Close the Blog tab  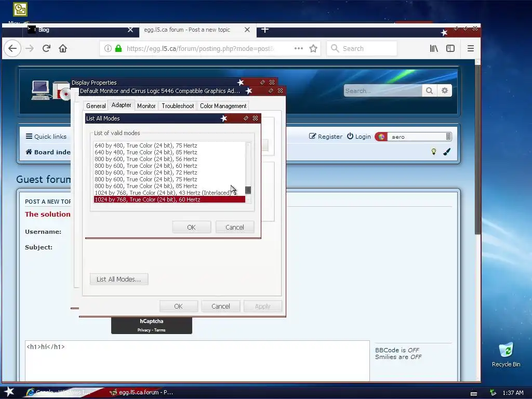pyautogui.click(x=130, y=30)
